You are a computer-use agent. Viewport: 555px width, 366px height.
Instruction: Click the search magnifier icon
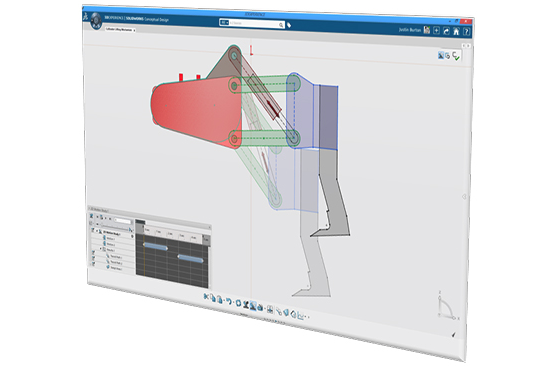coord(281,25)
